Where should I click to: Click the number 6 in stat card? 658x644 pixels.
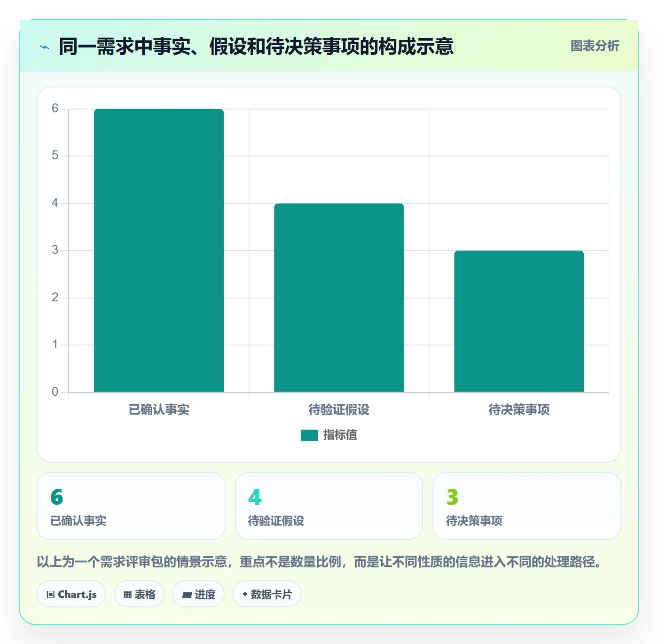click(57, 497)
